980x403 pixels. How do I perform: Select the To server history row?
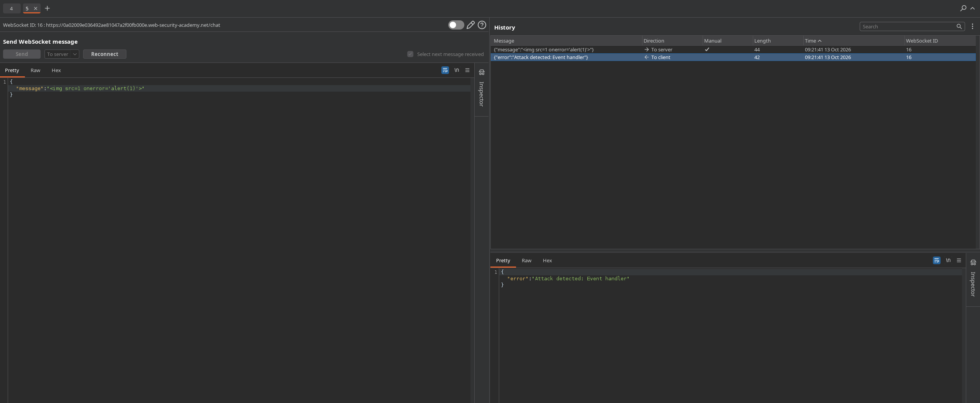tap(733, 49)
